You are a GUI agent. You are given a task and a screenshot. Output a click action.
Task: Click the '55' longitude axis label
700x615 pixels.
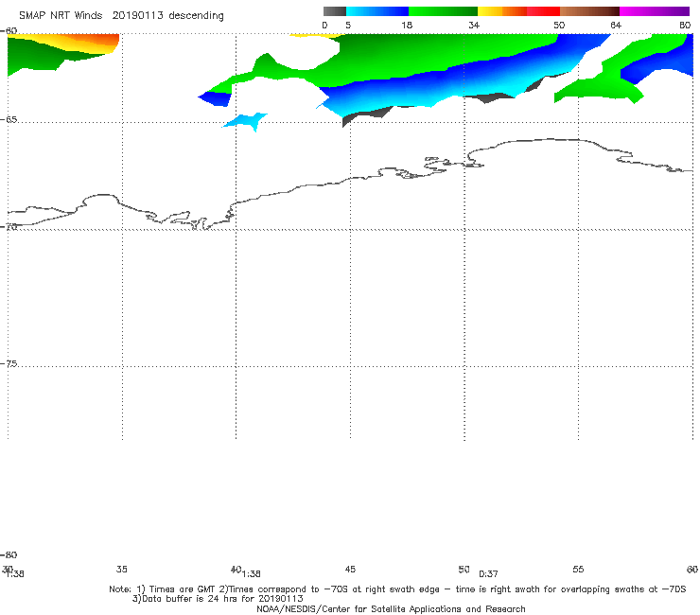pos(578,569)
